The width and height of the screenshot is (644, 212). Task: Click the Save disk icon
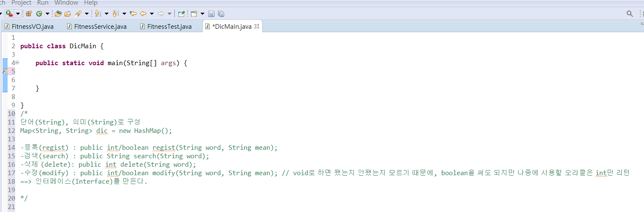coord(211,14)
